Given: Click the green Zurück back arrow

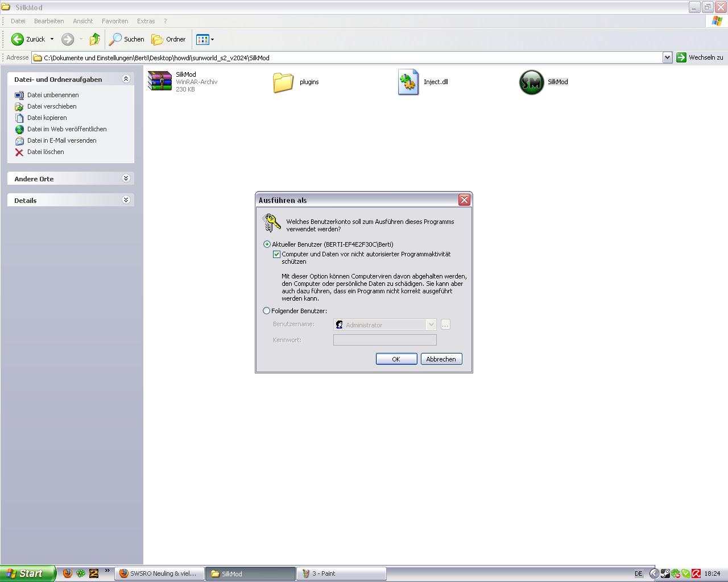Looking at the screenshot, I should (x=18, y=39).
